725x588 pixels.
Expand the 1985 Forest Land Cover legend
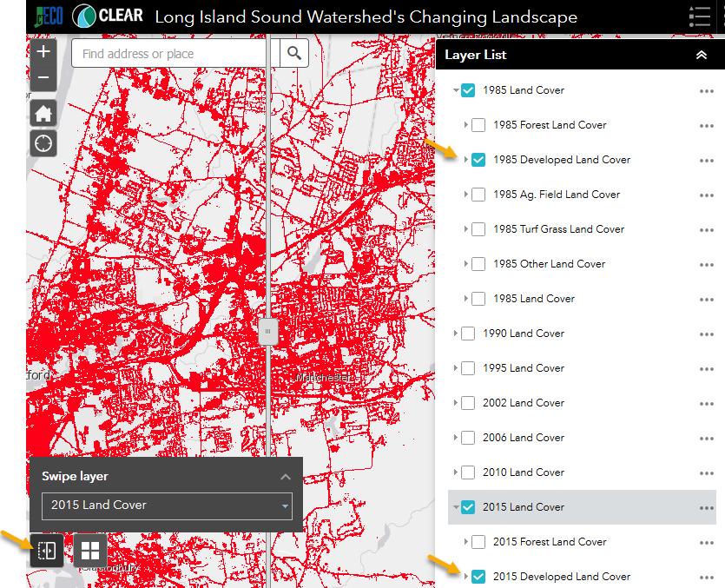click(x=466, y=124)
